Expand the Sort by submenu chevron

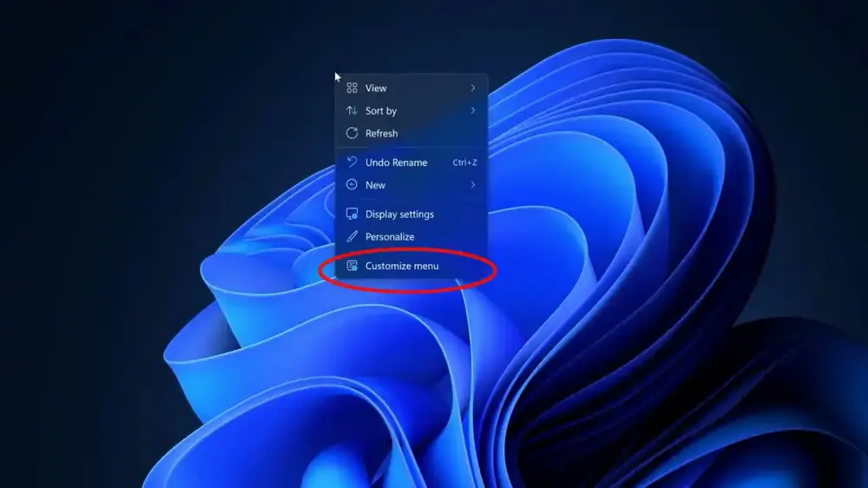[x=473, y=111]
